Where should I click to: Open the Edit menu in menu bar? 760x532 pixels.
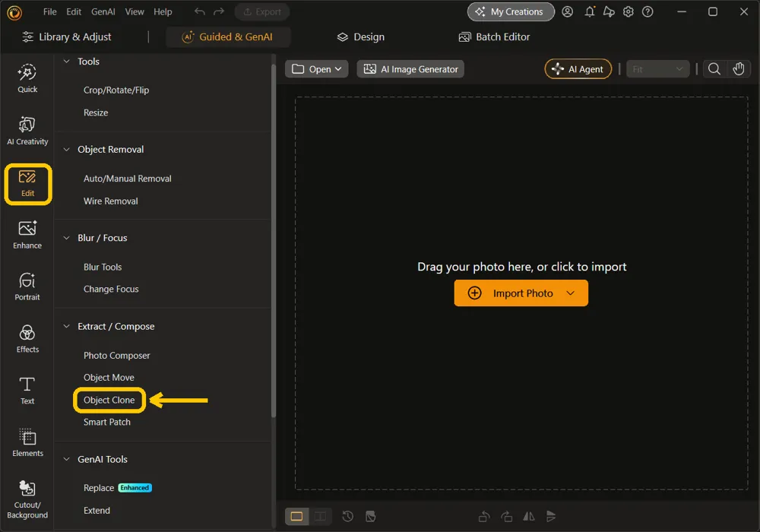point(74,11)
